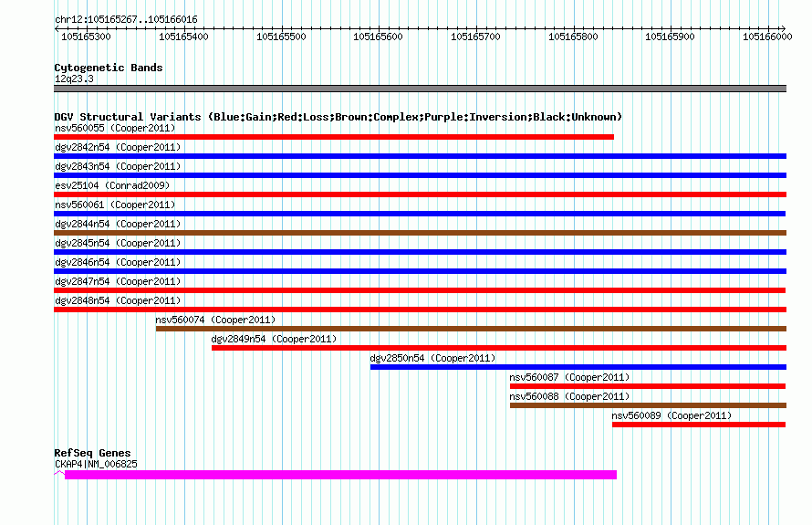The image size is (812, 525).
Task: Click the 12q23.3 band label
Action: 74,79
